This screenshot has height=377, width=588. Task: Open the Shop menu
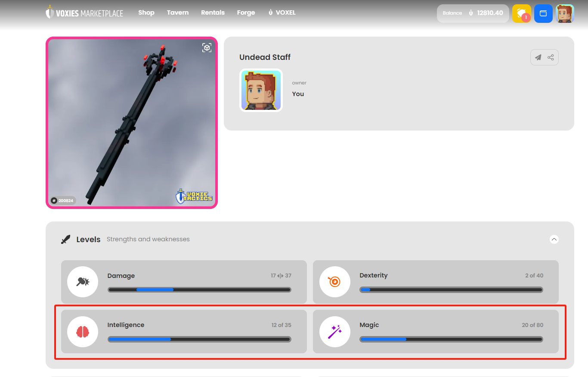[146, 12]
